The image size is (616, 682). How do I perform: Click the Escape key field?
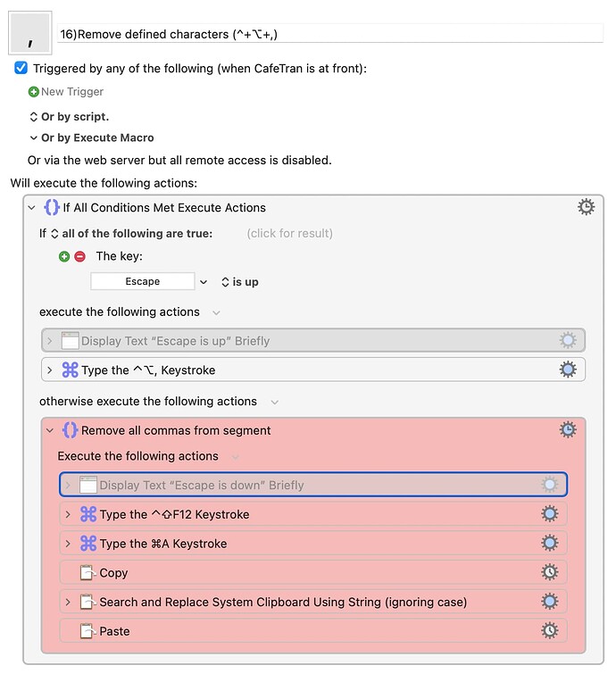click(143, 281)
